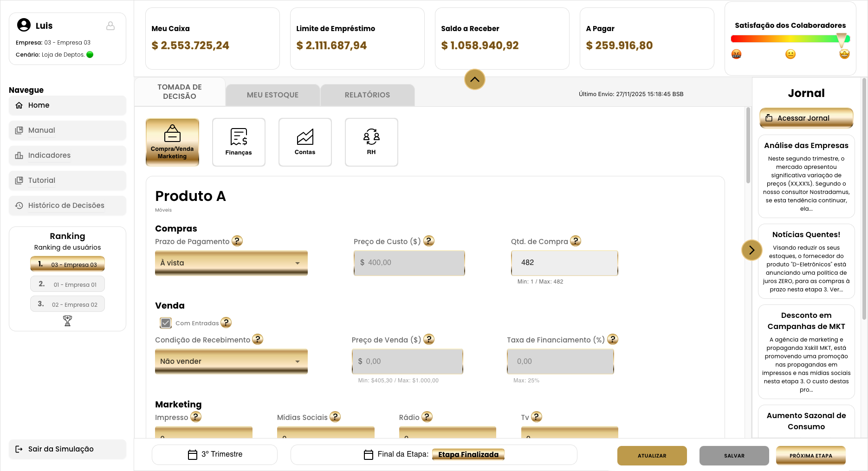The image size is (868, 471).
Task: Open Desconto em Campanhas de MKT card
Action: [806, 352]
